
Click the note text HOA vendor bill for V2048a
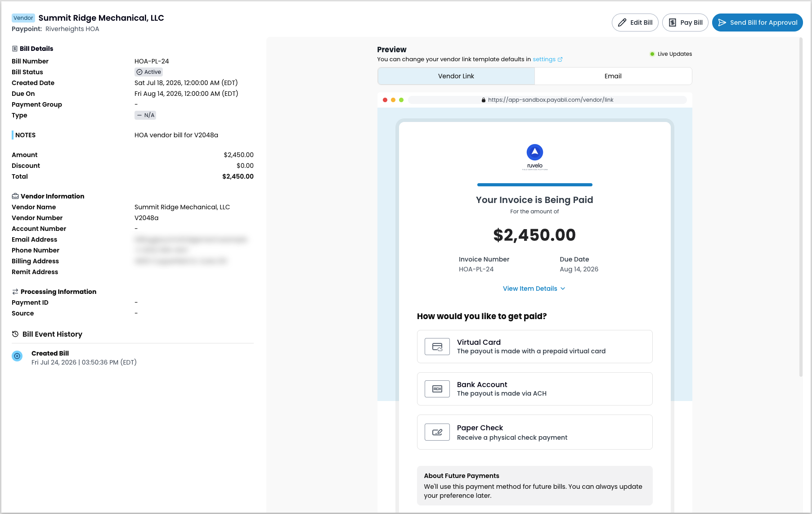tap(176, 135)
